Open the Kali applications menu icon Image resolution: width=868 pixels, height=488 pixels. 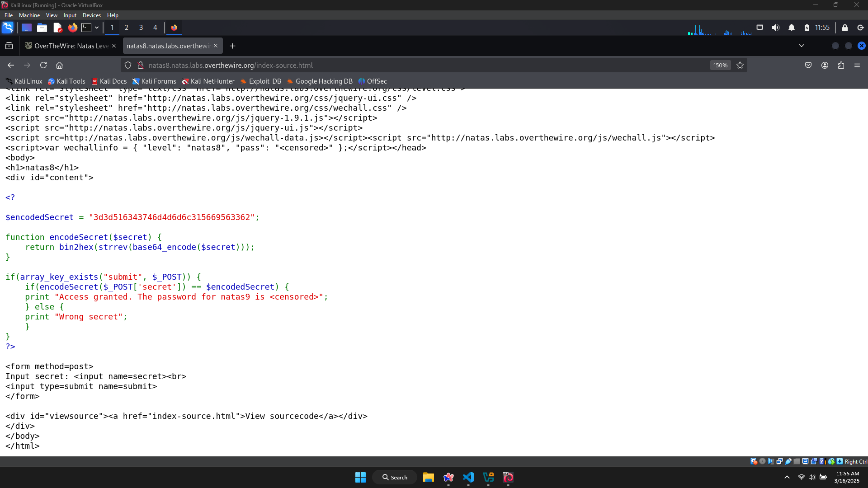pyautogui.click(x=8, y=28)
